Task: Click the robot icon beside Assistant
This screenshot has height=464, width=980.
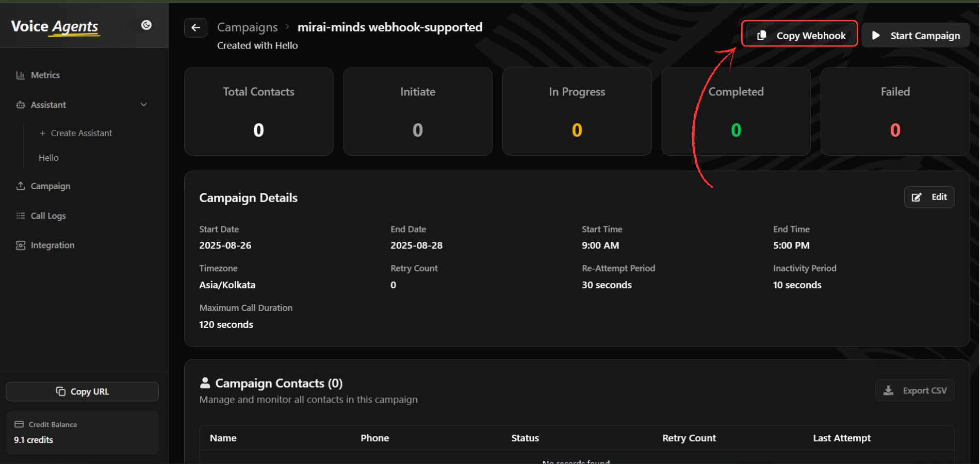Action: tap(20, 105)
